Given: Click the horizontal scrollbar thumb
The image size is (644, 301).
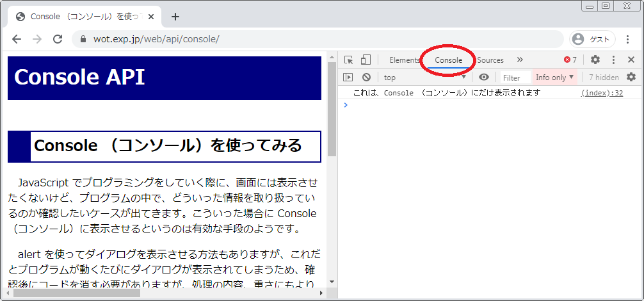Looking at the screenshot, I should coord(76,293).
